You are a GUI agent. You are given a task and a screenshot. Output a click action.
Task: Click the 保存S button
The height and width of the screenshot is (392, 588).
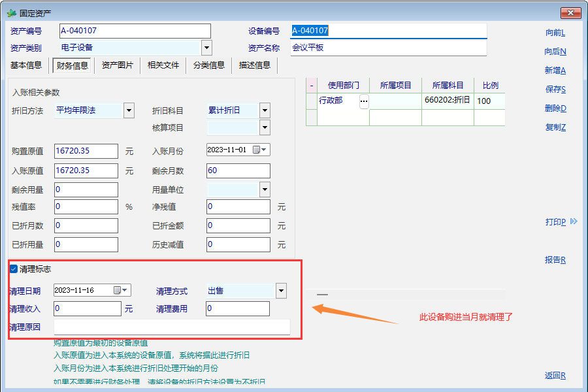[x=555, y=90]
